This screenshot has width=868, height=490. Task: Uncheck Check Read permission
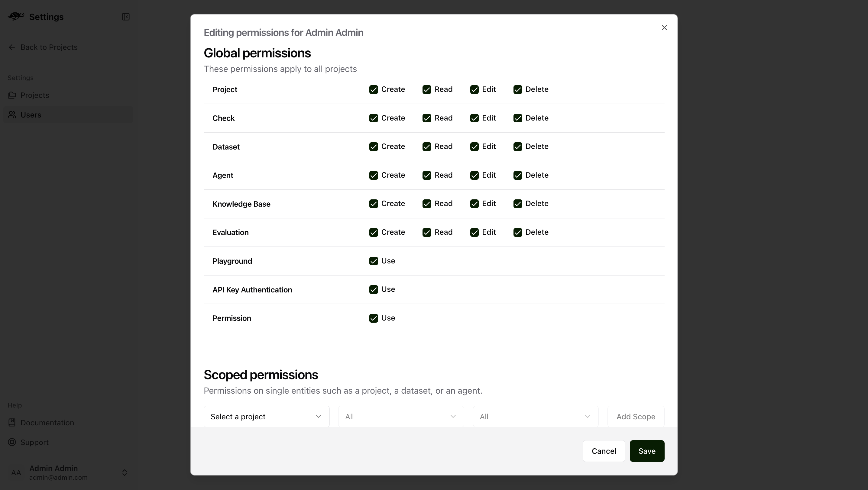(x=426, y=118)
